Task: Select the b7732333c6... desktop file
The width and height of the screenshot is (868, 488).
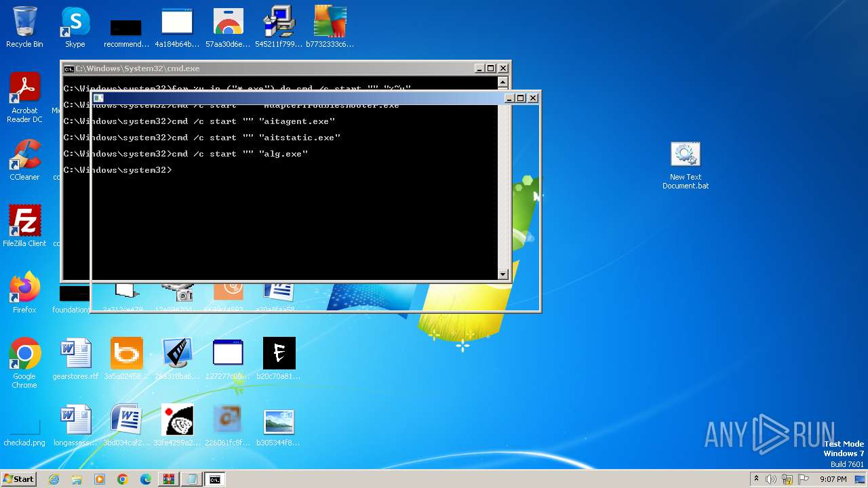Action: pos(330,27)
